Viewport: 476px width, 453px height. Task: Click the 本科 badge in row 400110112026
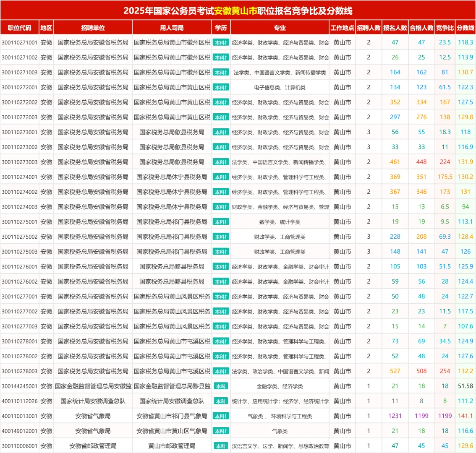(221, 401)
